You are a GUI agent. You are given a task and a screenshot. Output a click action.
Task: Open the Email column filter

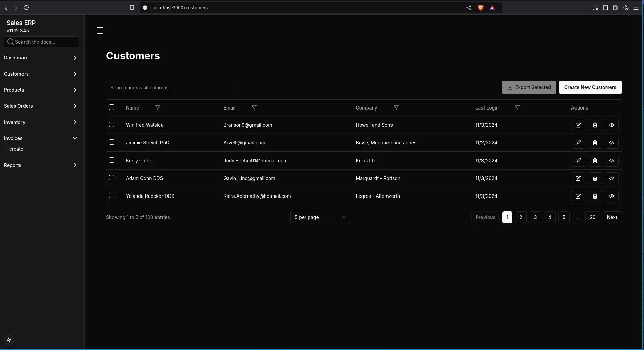click(x=254, y=108)
